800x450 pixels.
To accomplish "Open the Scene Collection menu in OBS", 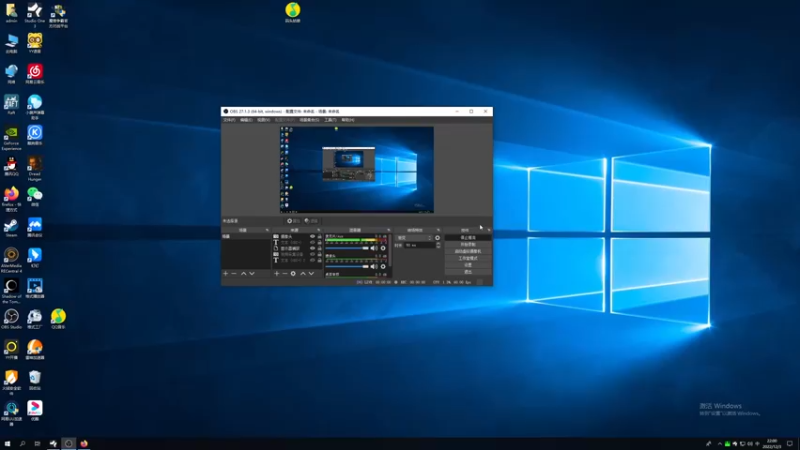I will pos(309,120).
